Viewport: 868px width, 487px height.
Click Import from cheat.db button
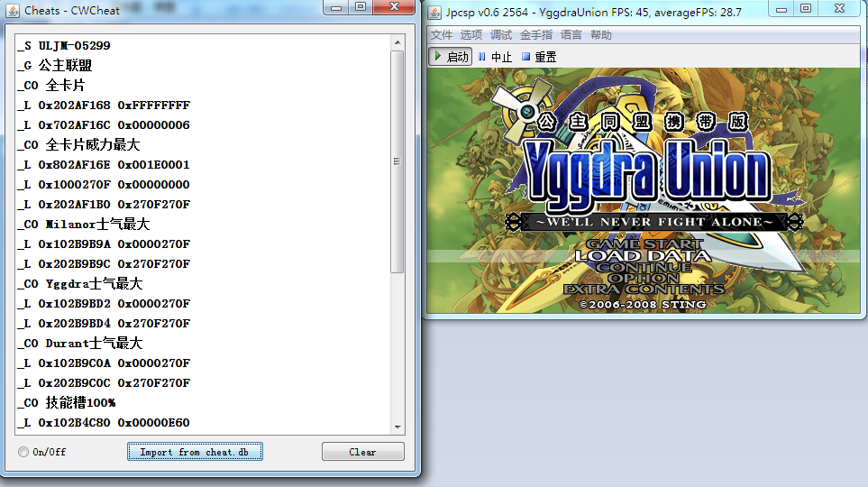195,452
